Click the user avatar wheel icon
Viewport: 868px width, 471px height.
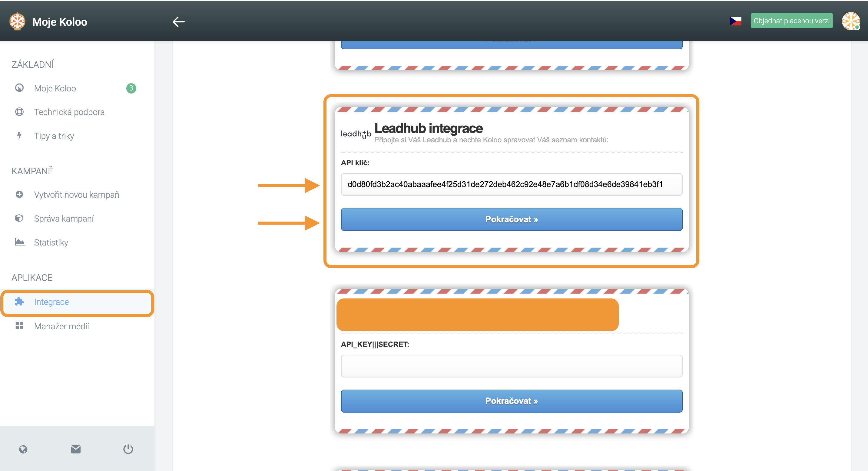click(x=850, y=21)
